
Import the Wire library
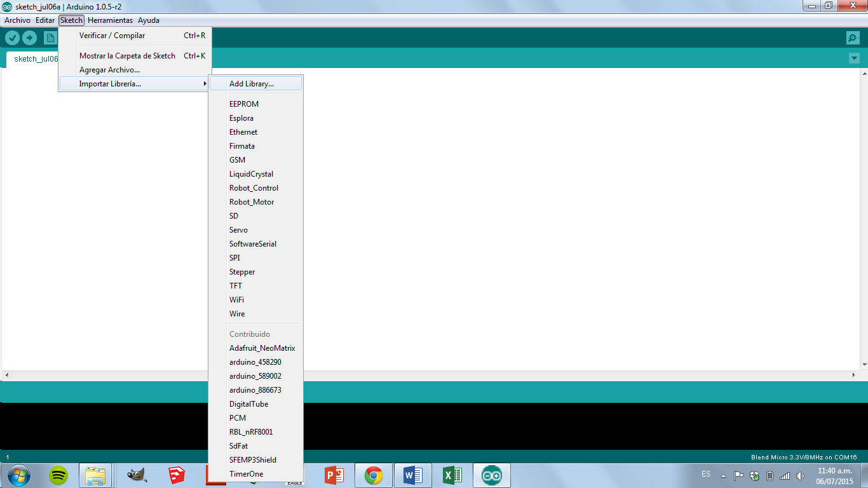coord(256,314)
